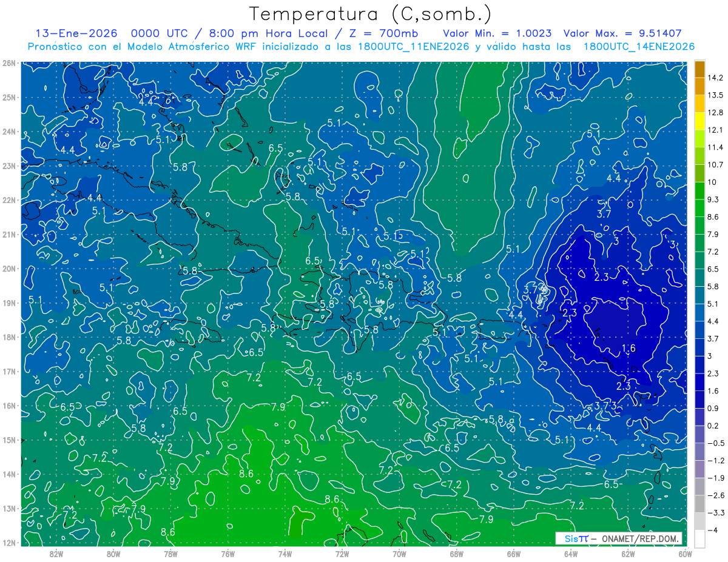The height and width of the screenshot is (562, 728).
Task: Click the "76W" longitude axis label
Action: click(x=228, y=554)
